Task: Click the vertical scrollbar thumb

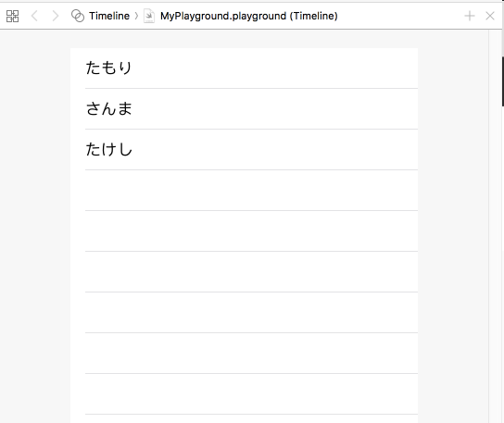Action: pos(503,81)
